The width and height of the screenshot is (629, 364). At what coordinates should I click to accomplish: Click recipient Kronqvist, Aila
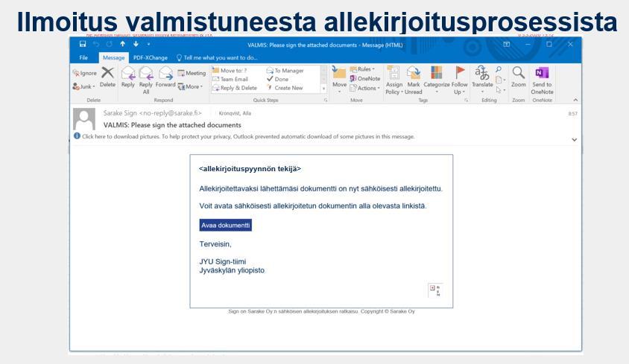click(235, 113)
